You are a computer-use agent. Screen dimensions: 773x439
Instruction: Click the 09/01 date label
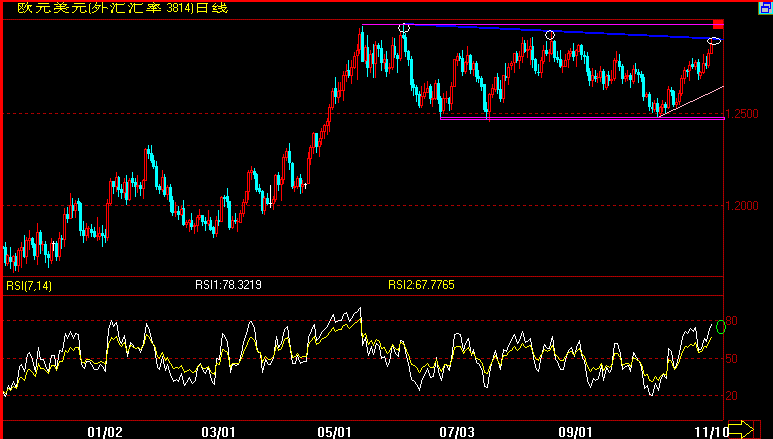click(575, 432)
